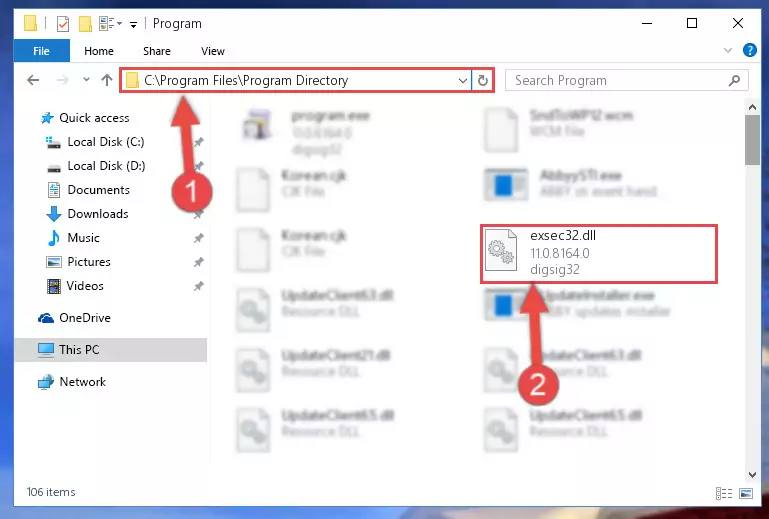Viewport: 769px width, 519px height.
Task: Open Customize Quick Access Toolbar dropdown
Action: pos(133,24)
